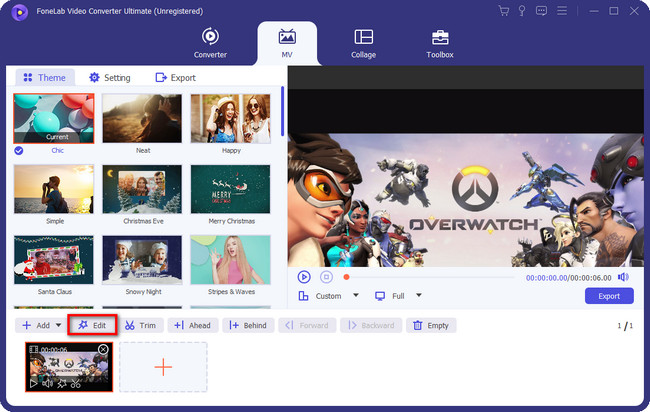Open the feedback chat icon
Screen dimensions: 650x412
point(541,11)
